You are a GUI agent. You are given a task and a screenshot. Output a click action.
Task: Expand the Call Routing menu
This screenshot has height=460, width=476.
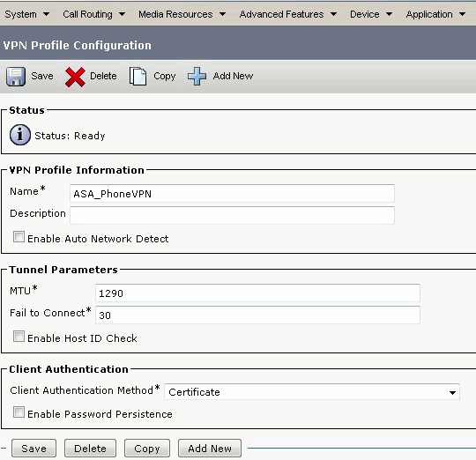(x=93, y=14)
